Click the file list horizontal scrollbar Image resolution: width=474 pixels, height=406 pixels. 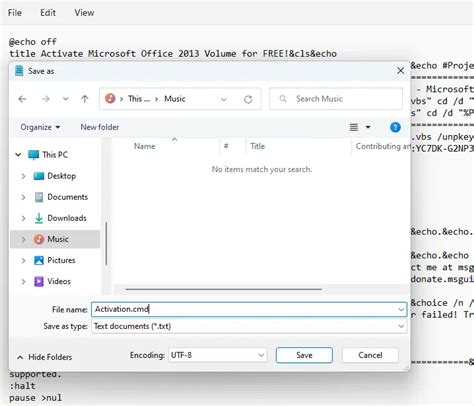tap(224, 289)
